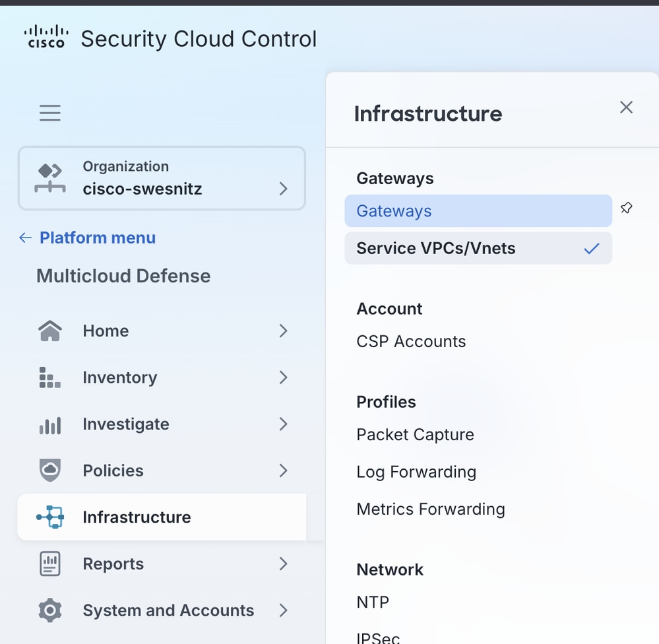Go back to Platform menu
Screen dimensions: 659x644
98,238
